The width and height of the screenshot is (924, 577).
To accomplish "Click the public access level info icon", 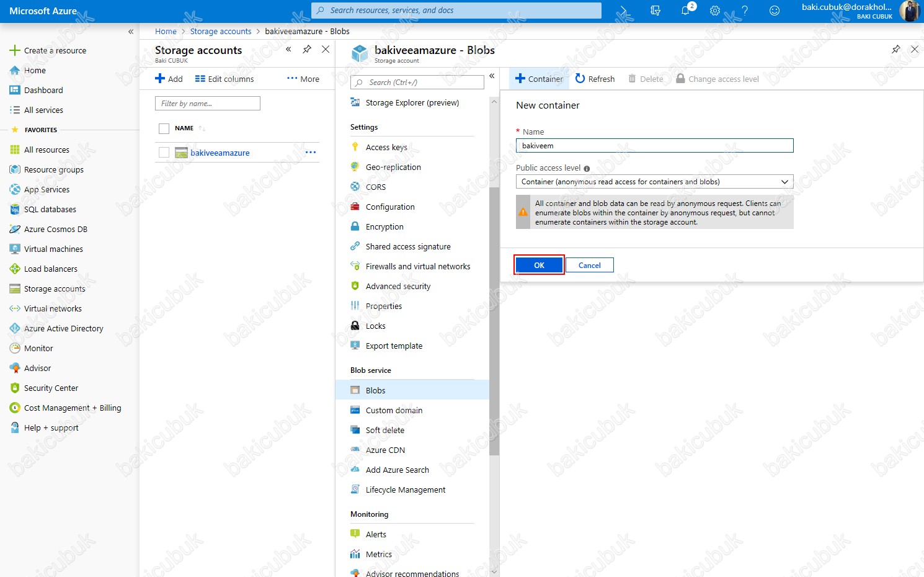I will (x=587, y=168).
